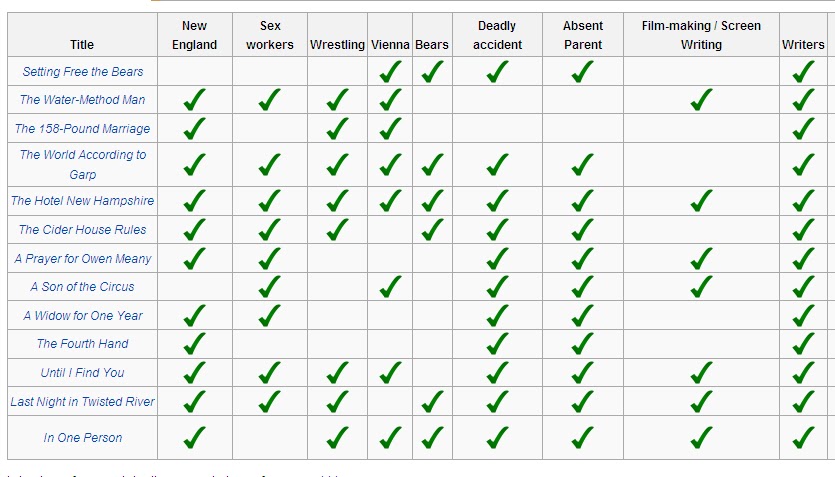Click Wrestling checkmark for The 158-Pound Marriage
Image resolution: width=835 pixels, height=477 pixels.
click(338, 128)
